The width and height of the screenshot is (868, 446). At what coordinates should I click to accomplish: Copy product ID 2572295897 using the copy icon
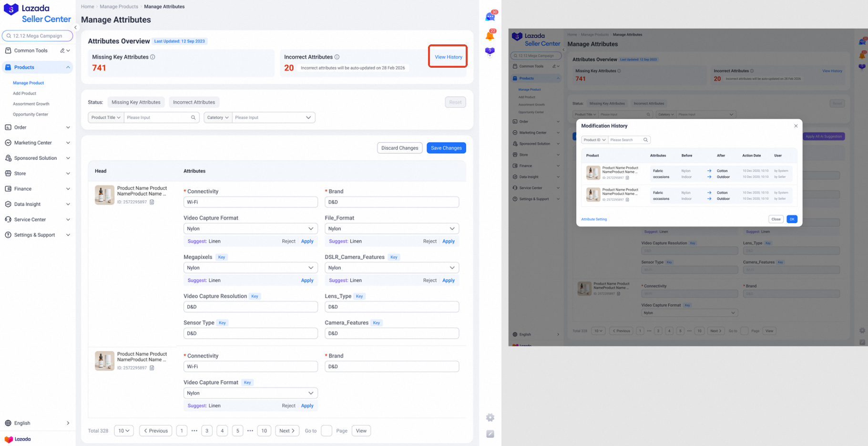pos(152,202)
